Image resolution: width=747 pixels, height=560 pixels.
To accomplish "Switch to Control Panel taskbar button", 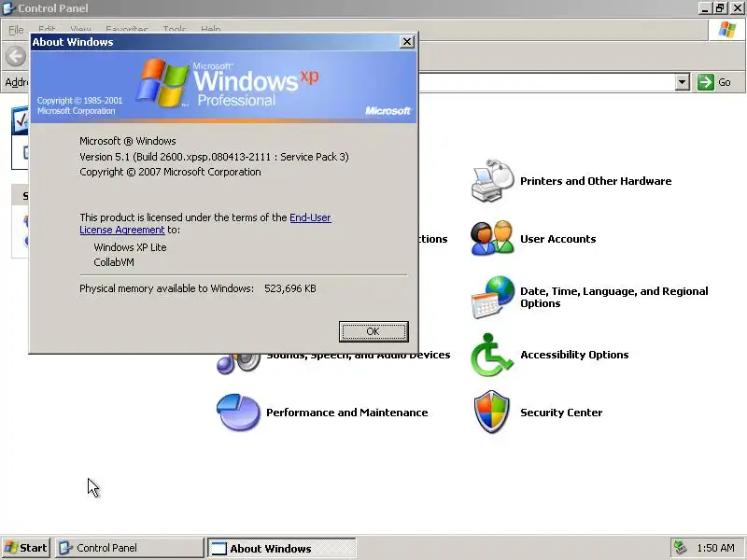I will tap(130, 548).
